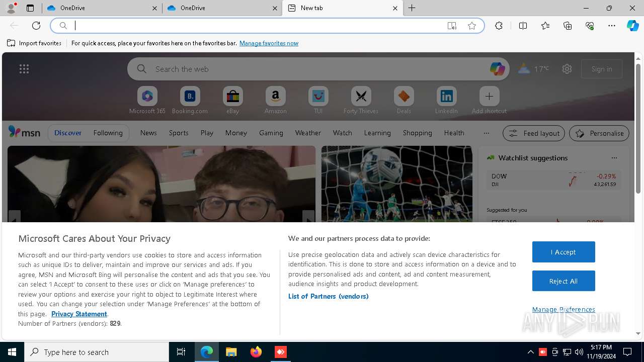The width and height of the screenshot is (644, 362).
Task: Select the Following feed tab
Action: tap(108, 133)
